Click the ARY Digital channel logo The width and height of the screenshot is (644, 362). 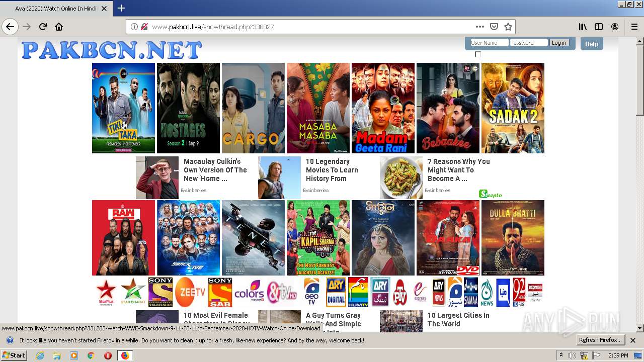[x=336, y=292]
